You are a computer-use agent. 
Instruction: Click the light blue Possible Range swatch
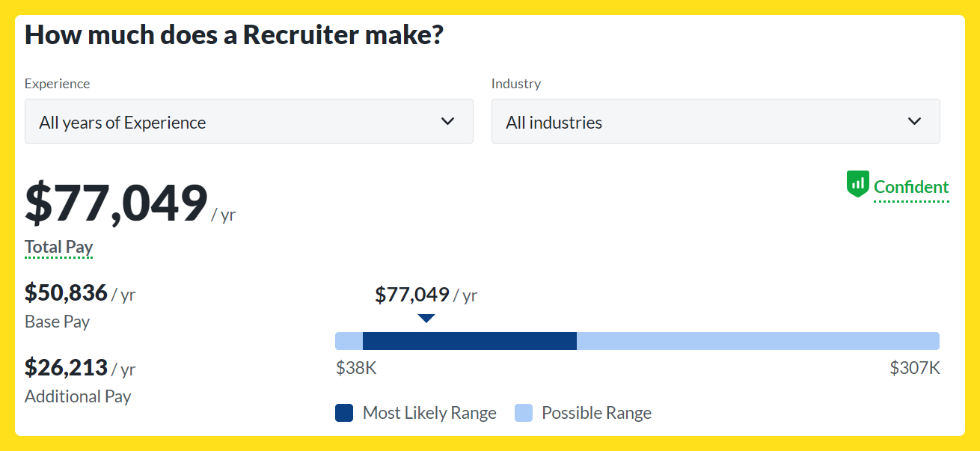(x=524, y=413)
